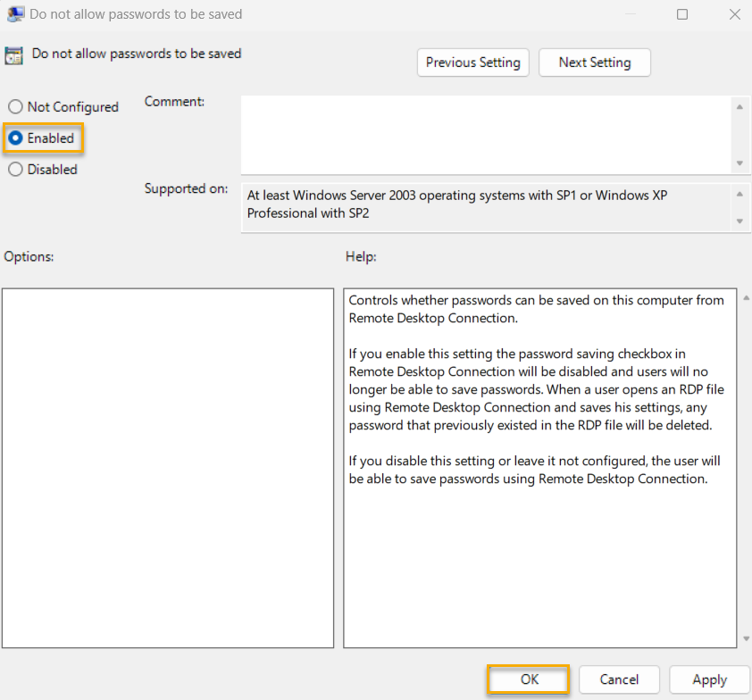The image size is (752, 700).
Task: Select the Enabled radio button
Action: click(14, 138)
